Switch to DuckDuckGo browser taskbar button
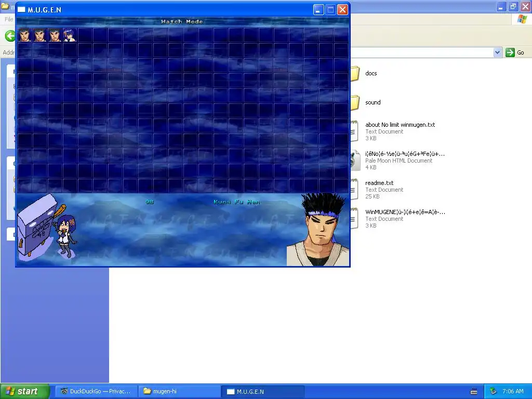The width and height of the screenshot is (532, 399). pos(96,391)
